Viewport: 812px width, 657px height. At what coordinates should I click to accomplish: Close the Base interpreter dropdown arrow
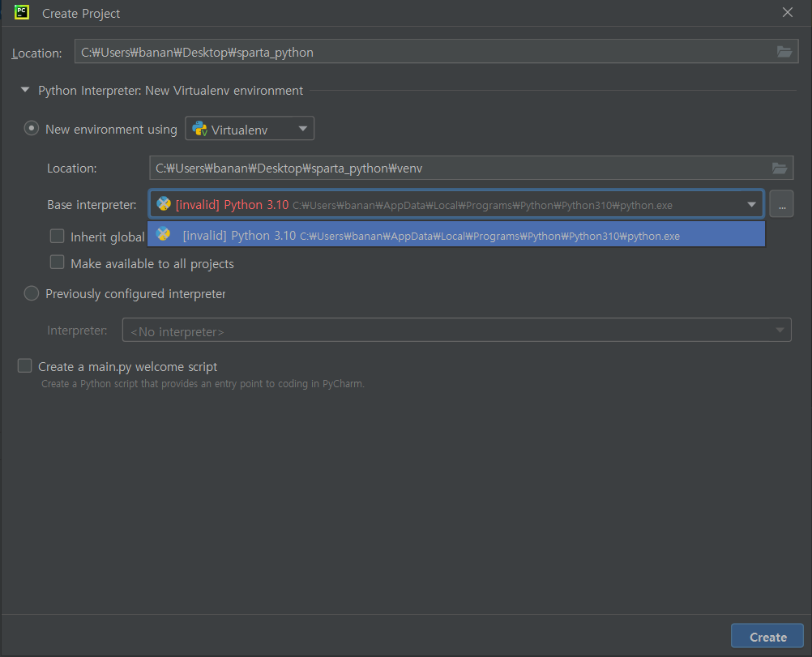pyautogui.click(x=751, y=204)
